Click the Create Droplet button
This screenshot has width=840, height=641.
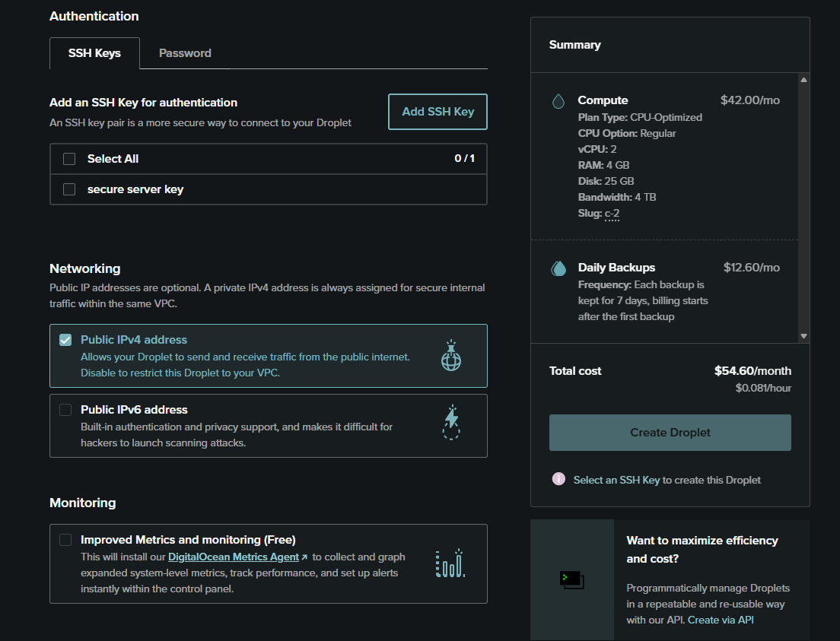670,432
